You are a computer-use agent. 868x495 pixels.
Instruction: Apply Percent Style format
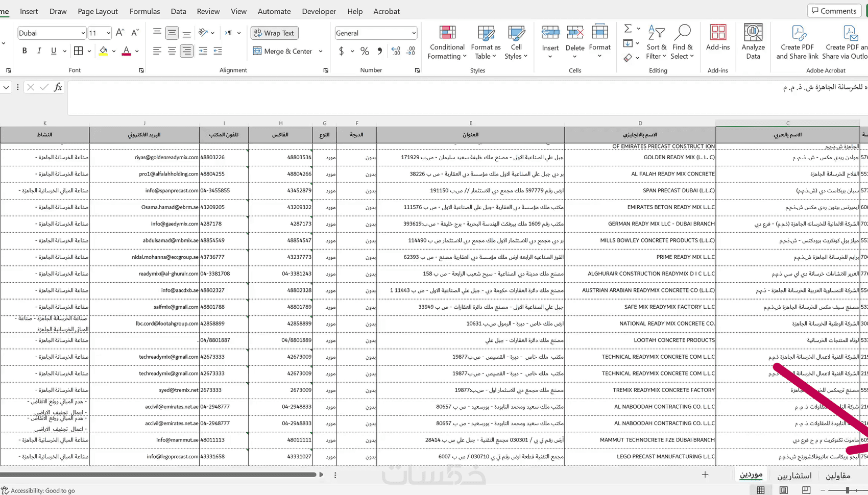pos(365,51)
